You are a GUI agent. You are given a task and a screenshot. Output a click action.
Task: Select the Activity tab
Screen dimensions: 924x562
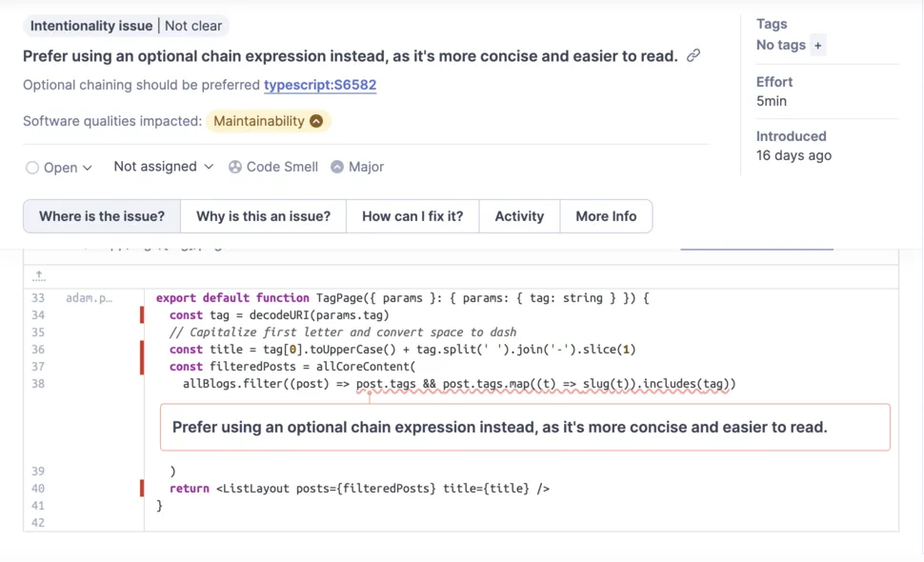(519, 216)
